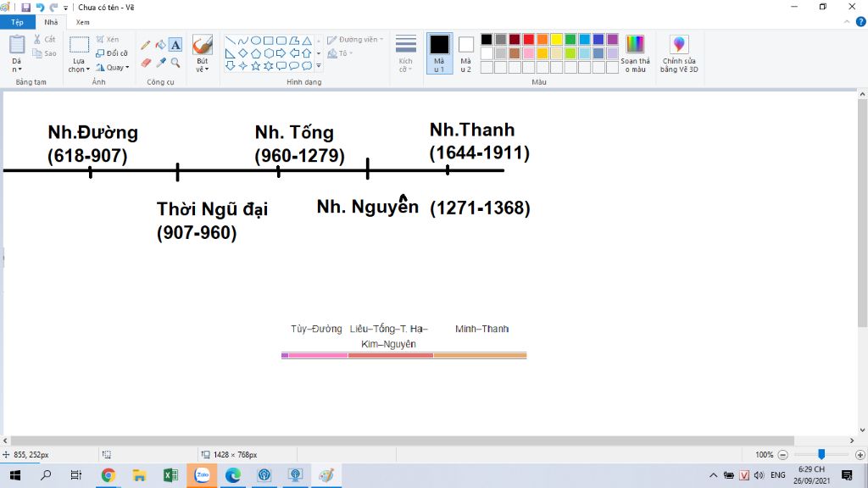Pick the Color picker eyedropper tool
Viewport: 868px width, 488px height.
point(161,63)
